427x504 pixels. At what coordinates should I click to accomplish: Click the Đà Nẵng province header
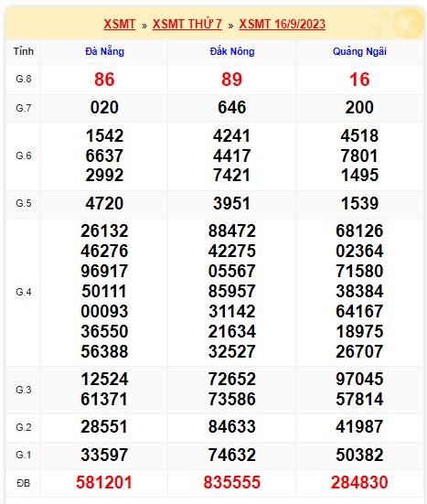coord(104,51)
